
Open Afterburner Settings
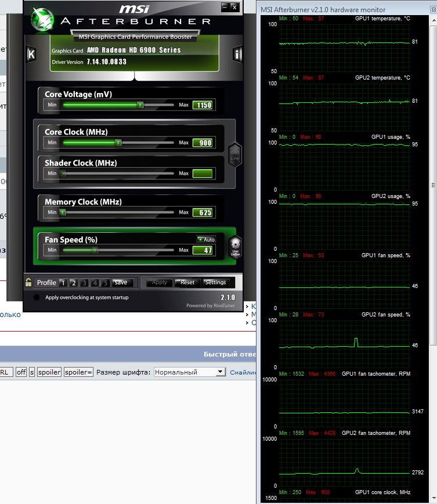pos(215,283)
